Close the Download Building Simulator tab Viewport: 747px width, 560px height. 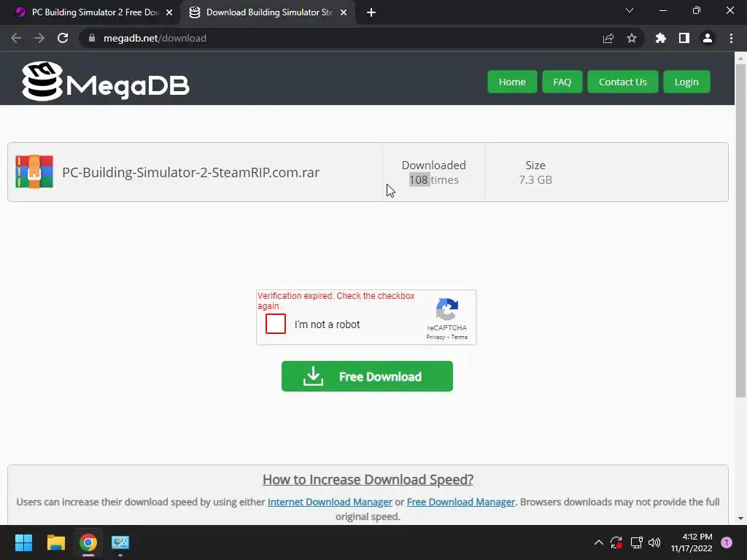pyautogui.click(x=344, y=12)
